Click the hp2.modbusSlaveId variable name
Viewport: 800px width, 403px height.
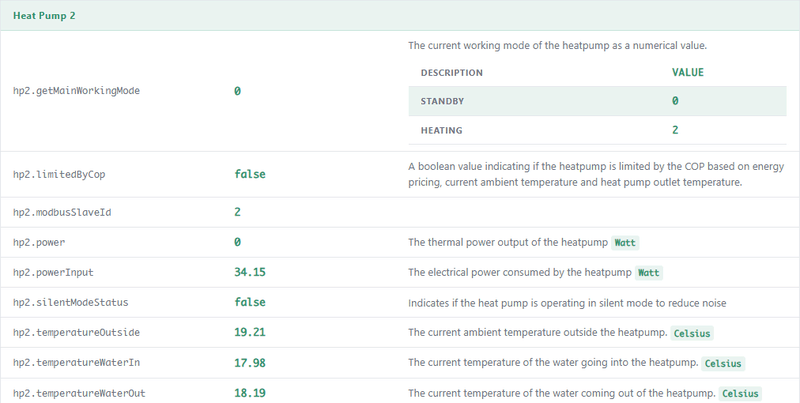(x=62, y=212)
